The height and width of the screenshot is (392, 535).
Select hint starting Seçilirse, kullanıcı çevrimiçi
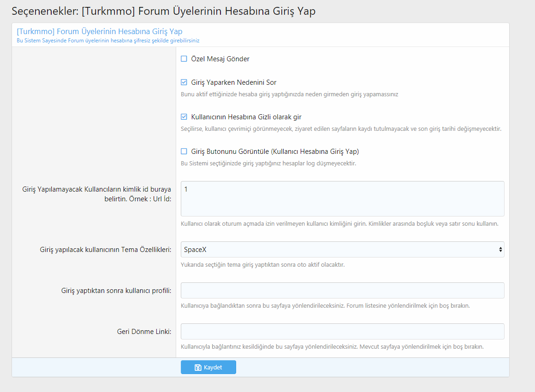(341, 129)
